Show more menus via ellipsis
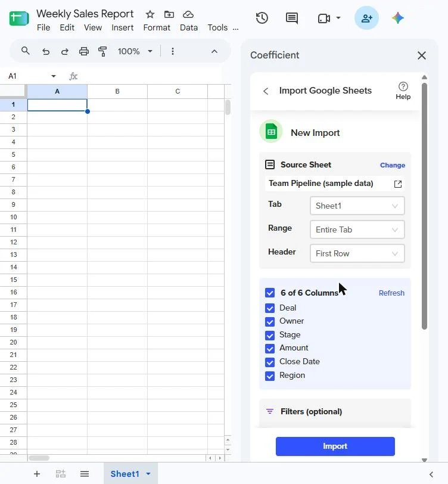 pos(236,29)
